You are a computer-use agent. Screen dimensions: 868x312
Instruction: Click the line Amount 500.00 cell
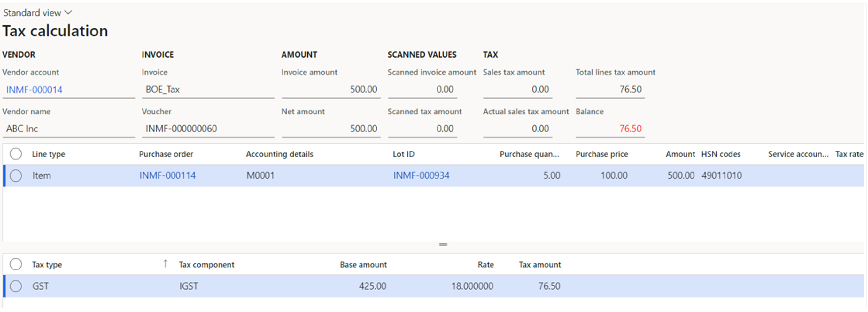tap(681, 175)
